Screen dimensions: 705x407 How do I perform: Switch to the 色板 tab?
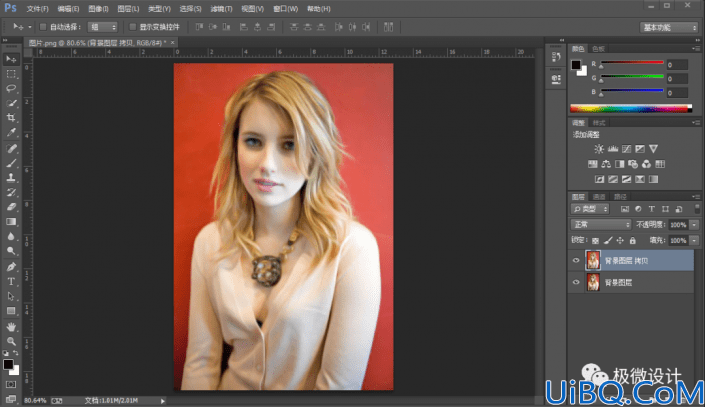click(598, 49)
